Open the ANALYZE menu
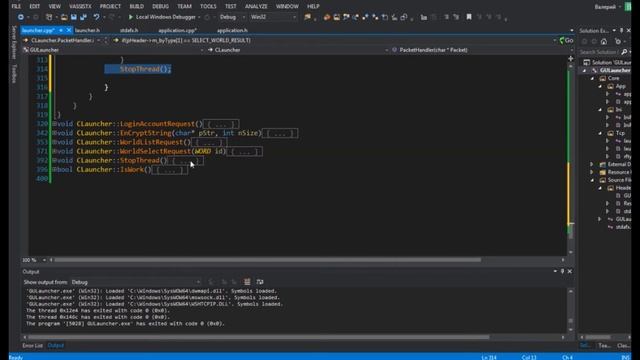This screenshot has width=640, height=360. (x=256, y=7)
